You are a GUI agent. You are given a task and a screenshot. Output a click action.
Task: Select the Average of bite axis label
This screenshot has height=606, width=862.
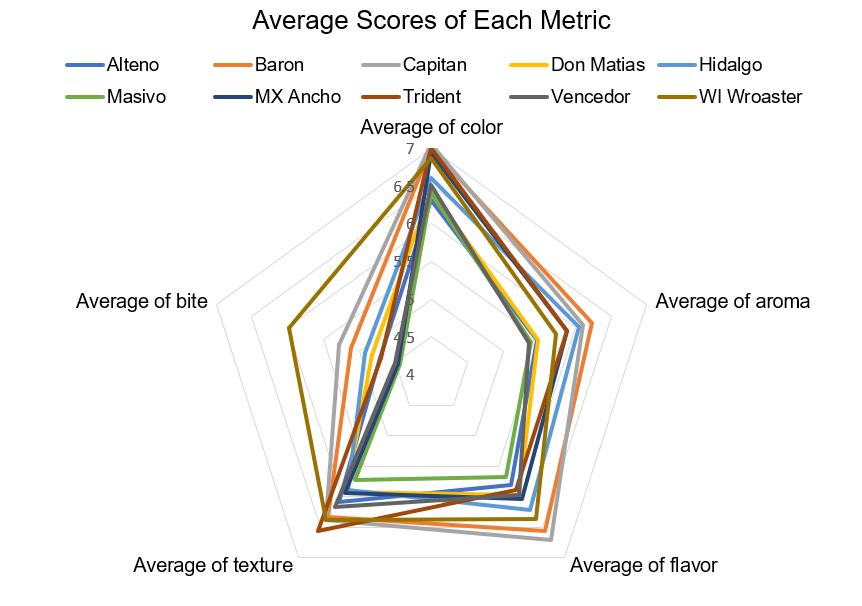coord(142,301)
